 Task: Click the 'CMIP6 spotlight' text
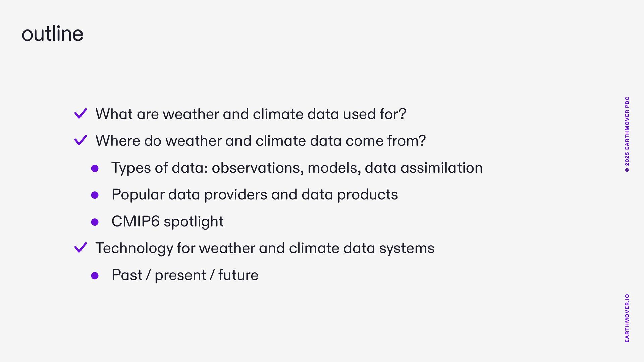coord(167,222)
